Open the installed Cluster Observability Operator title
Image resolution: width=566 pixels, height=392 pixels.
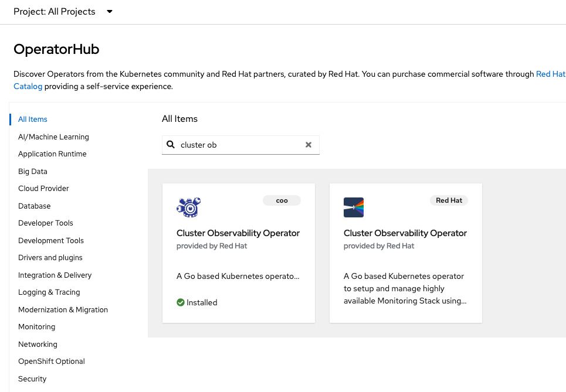pyautogui.click(x=238, y=233)
